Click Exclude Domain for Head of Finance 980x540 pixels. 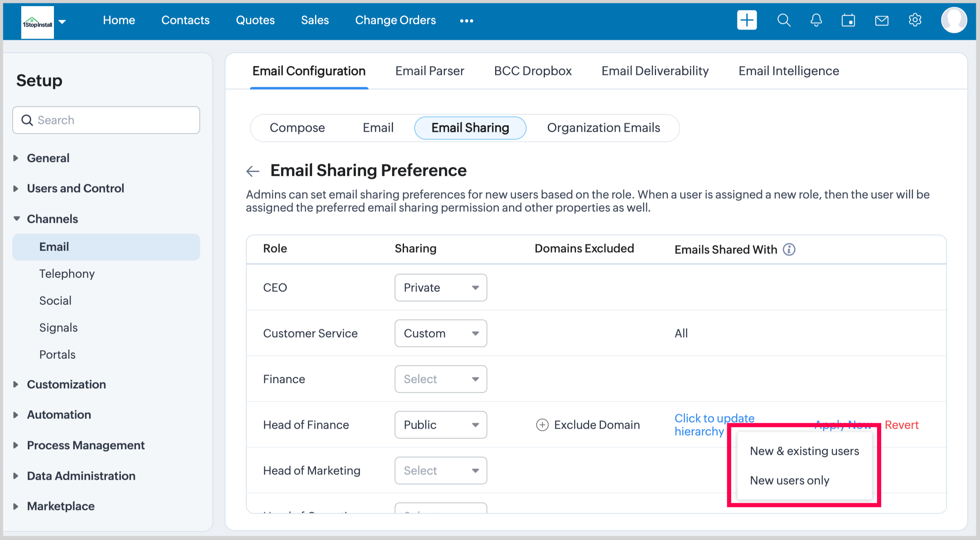pyautogui.click(x=588, y=425)
